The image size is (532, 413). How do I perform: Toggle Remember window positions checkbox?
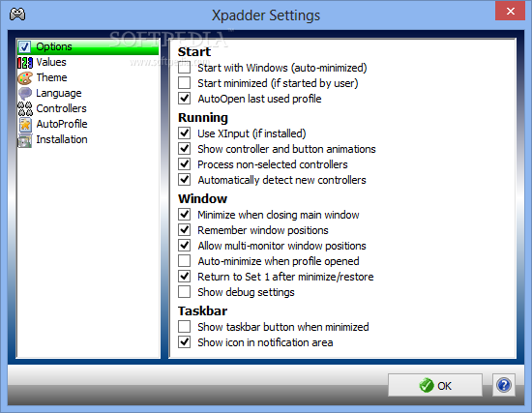tap(184, 230)
